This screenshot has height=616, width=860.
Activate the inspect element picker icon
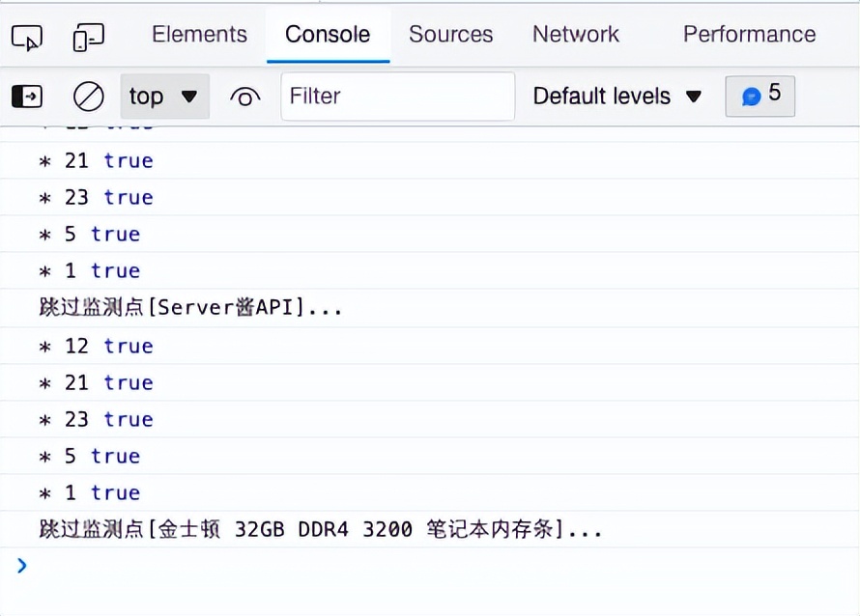click(x=27, y=38)
